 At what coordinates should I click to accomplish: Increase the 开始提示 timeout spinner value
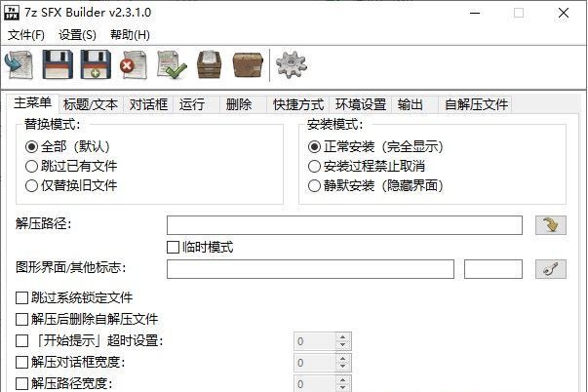[x=342, y=336]
